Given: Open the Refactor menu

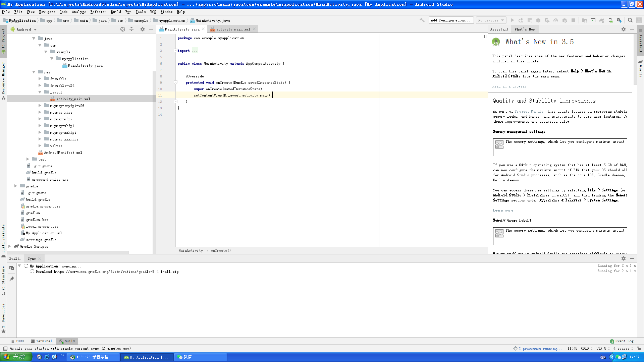Looking at the screenshot, I should tap(98, 12).
